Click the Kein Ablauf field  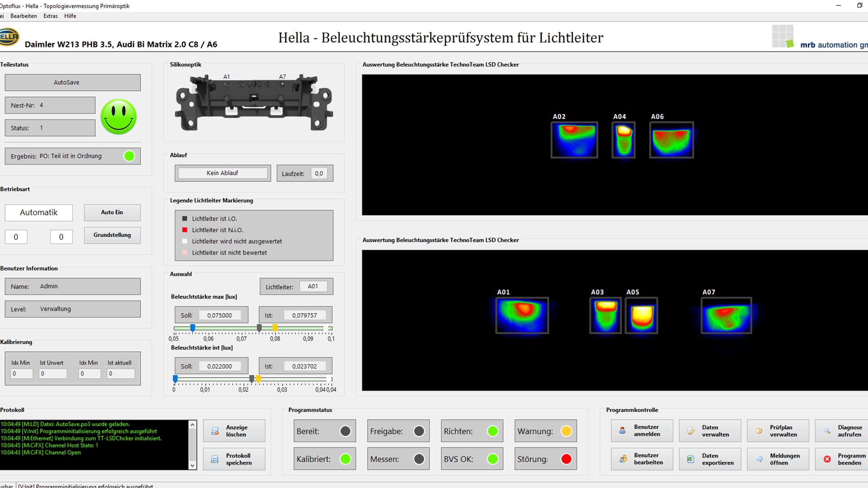pos(222,173)
